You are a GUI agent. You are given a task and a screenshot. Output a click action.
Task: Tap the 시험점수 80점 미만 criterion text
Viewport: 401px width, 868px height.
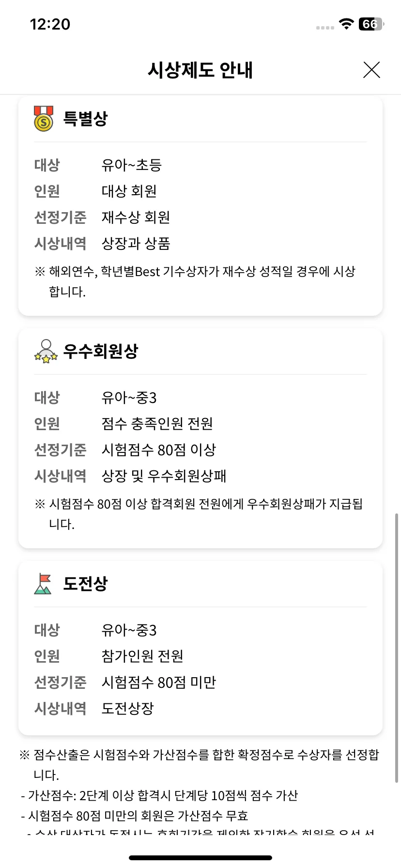click(158, 682)
